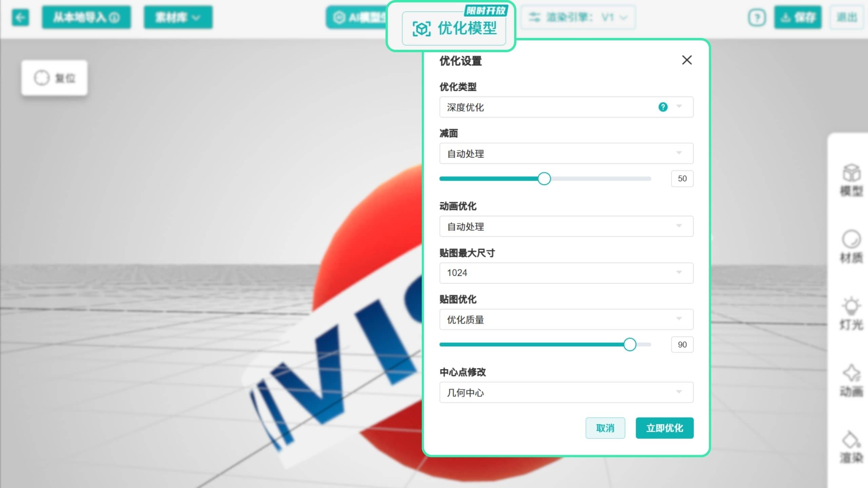Click the 优化模型 button
The image size is (868, 488).
[x=454, y=28]
